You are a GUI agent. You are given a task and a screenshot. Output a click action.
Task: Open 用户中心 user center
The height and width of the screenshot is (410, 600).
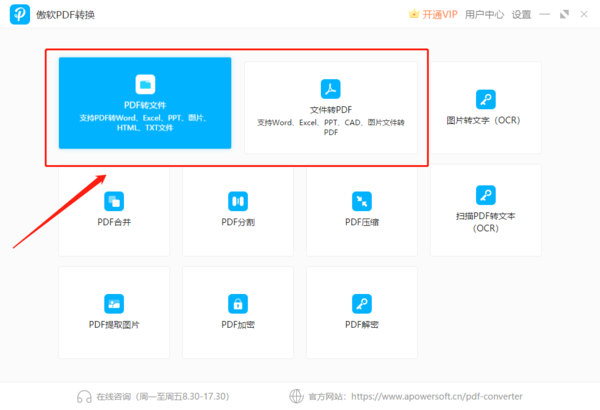click(485, 15)
